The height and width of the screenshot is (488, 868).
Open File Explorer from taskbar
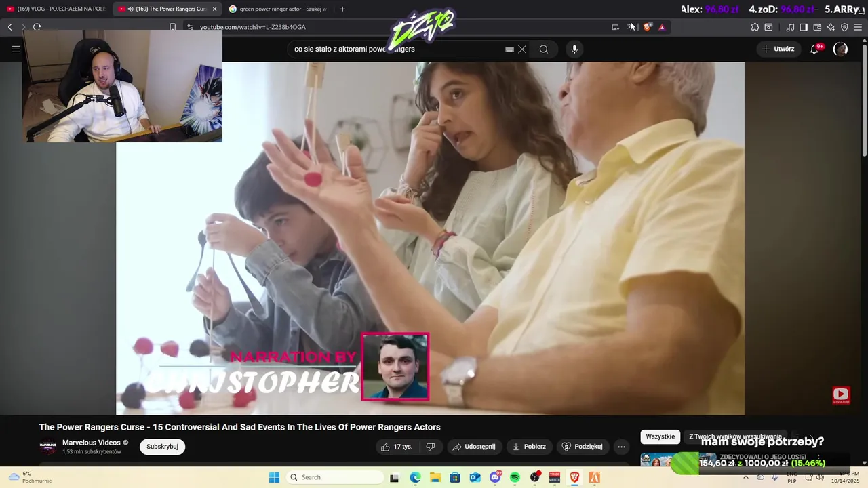click(x=435, y=477)
